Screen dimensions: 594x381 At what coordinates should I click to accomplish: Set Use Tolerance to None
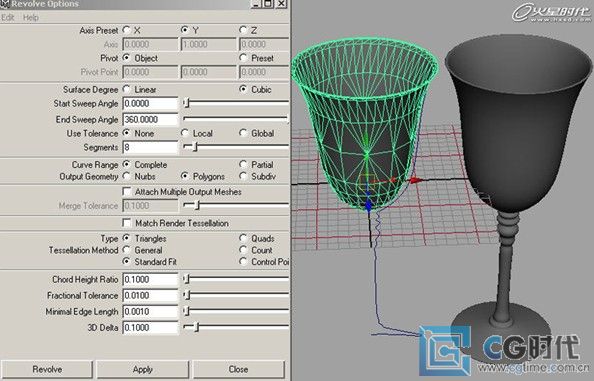pos(127,133)
